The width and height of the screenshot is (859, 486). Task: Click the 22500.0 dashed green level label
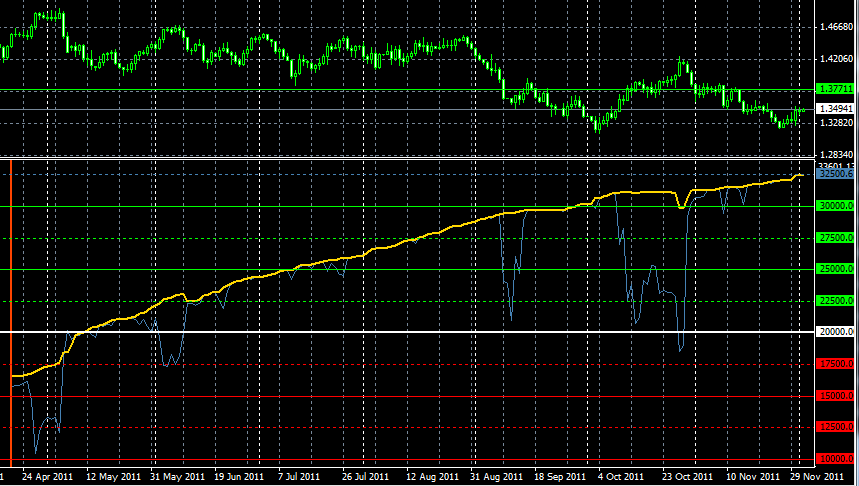(x=835, y=301)
